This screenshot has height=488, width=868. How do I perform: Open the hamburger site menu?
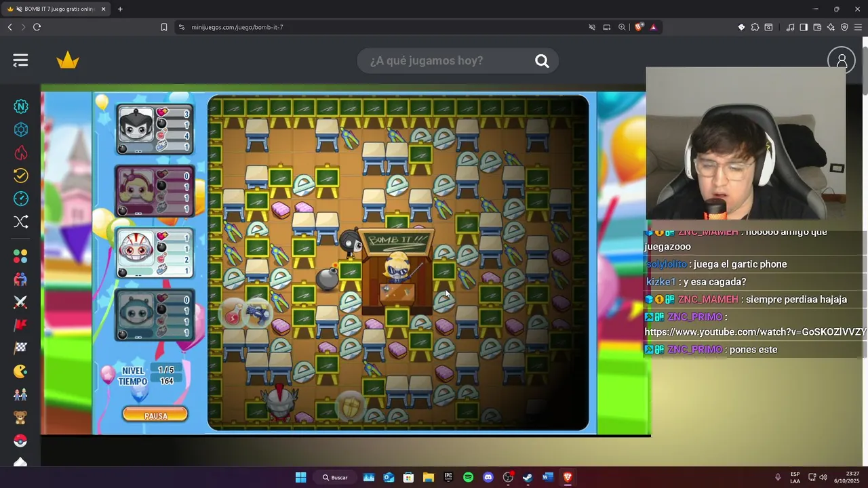pos(20,61)
